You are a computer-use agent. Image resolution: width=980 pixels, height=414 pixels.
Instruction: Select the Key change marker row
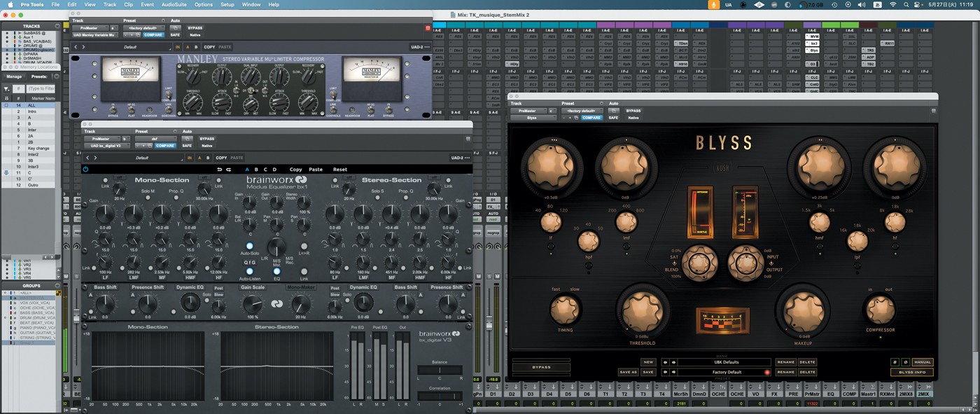coord(29,149)
